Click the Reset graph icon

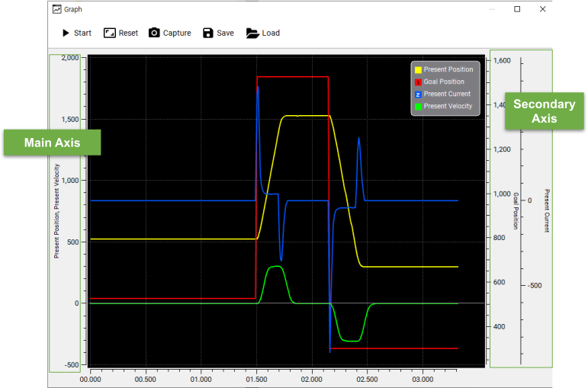tap(110, 33)
